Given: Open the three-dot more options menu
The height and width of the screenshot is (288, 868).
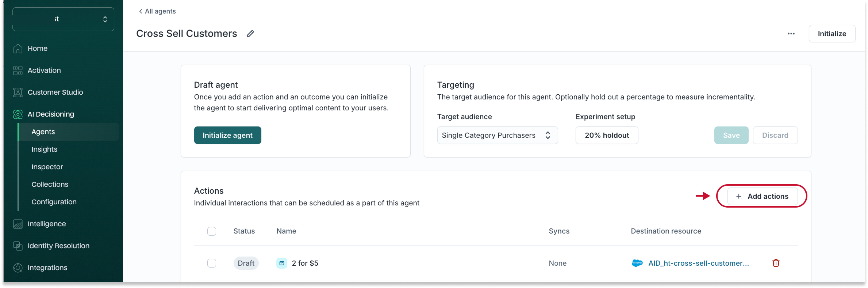Looking at the screenshot, I should pyautogui.click(x=791, y=34).
